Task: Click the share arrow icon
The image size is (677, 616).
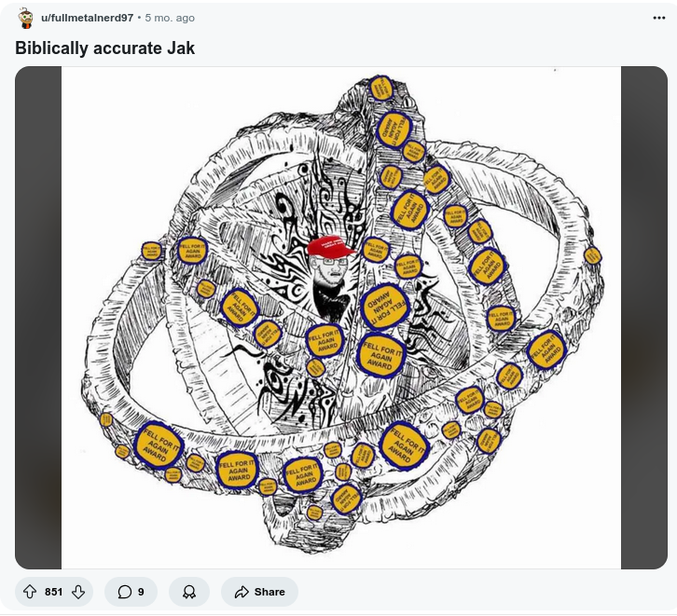Action: [242, 592]
